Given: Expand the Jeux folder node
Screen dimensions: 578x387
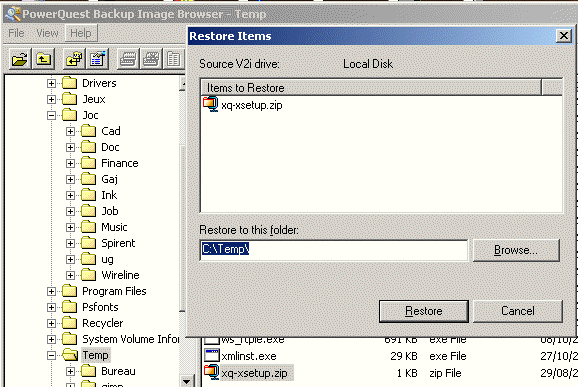Looking at the screenshot, I should (x=51, y=100).
